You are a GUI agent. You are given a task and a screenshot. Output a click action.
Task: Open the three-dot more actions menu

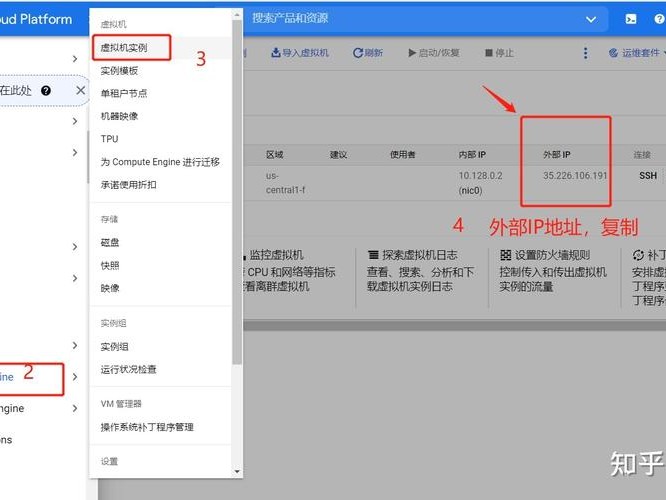(x=586, y=53)
